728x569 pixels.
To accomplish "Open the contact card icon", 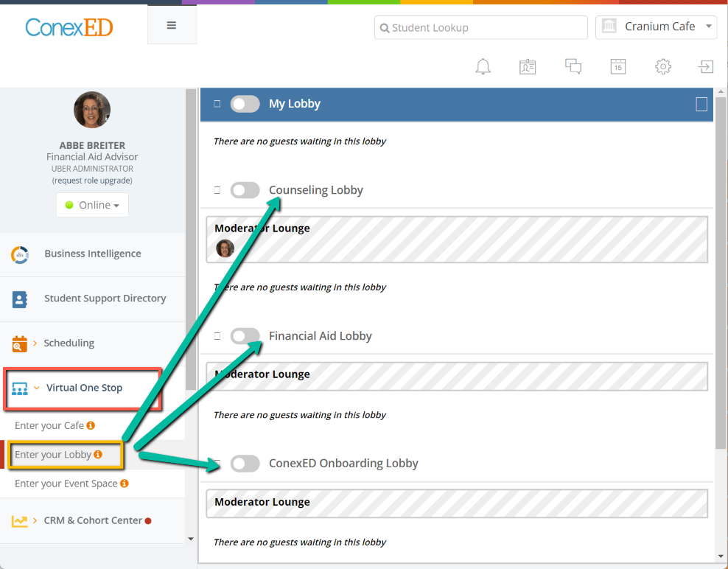I will click(x=528, y=66).
